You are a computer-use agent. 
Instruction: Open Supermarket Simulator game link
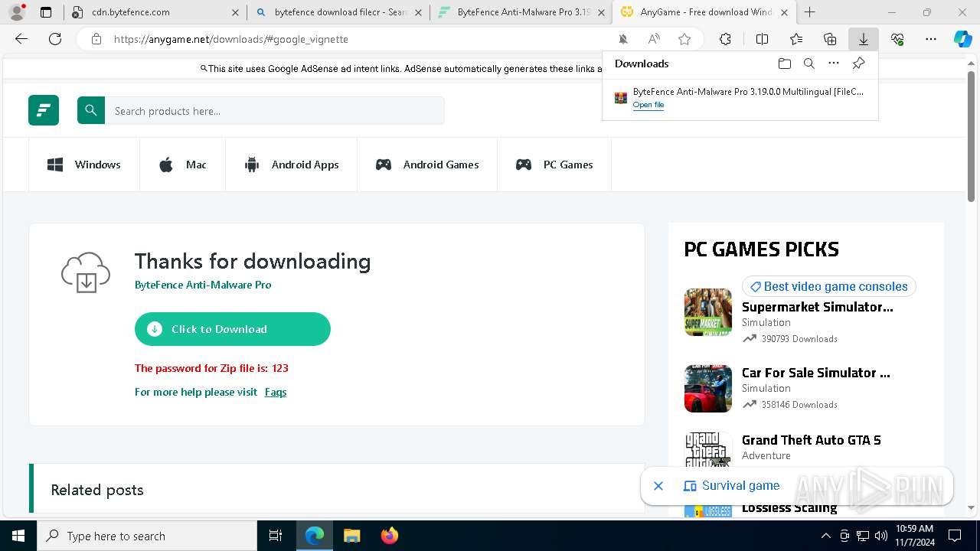pos(818,307)
